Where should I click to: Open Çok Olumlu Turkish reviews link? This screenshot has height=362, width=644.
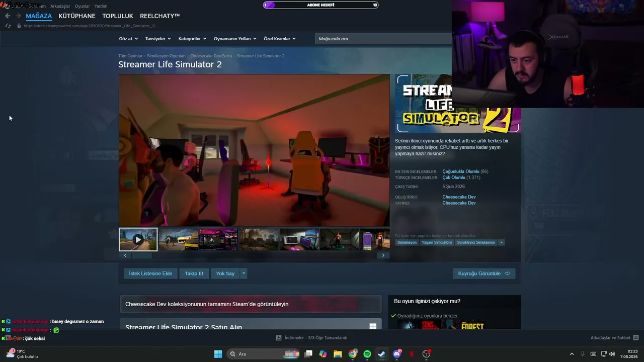(454, 177)
